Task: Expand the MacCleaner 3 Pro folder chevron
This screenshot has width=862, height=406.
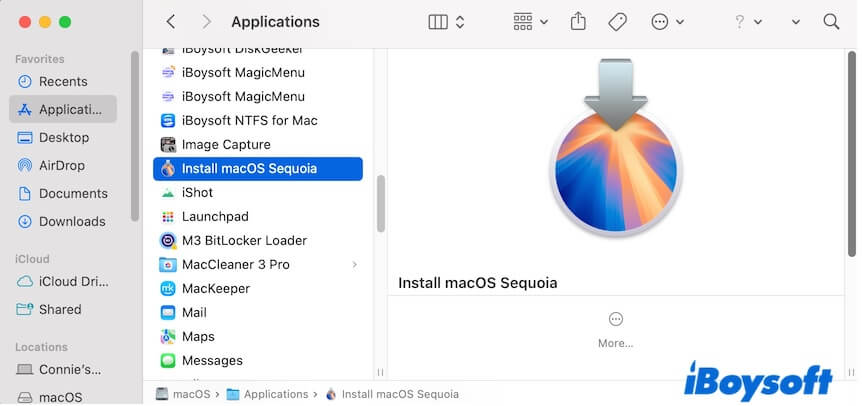Action: pyautogui.click(x=355, y=265)
